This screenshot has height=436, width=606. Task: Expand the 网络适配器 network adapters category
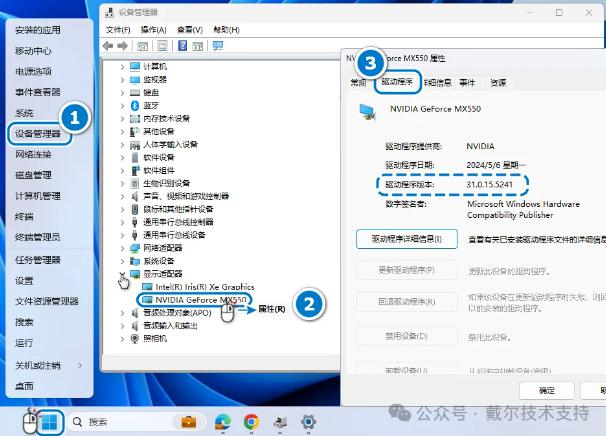[122, 247]
